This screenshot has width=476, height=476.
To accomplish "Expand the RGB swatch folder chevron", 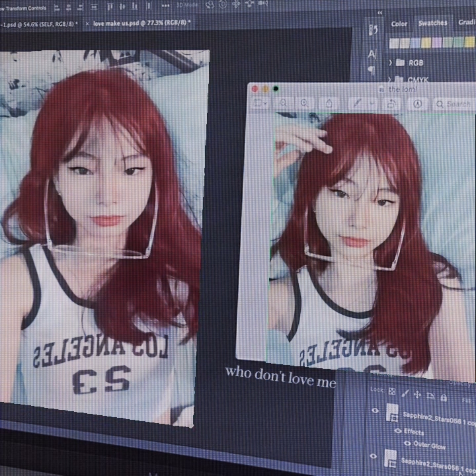I will (x=391, y=63).
